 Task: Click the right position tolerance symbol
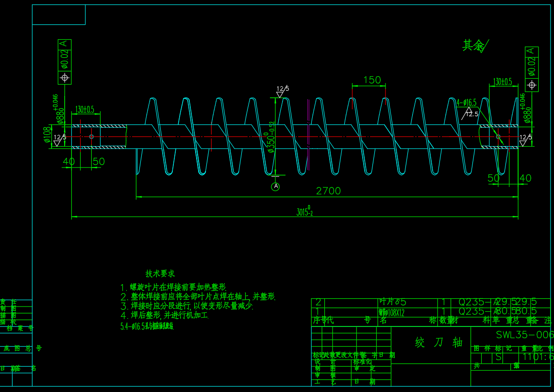click(532, 85)
